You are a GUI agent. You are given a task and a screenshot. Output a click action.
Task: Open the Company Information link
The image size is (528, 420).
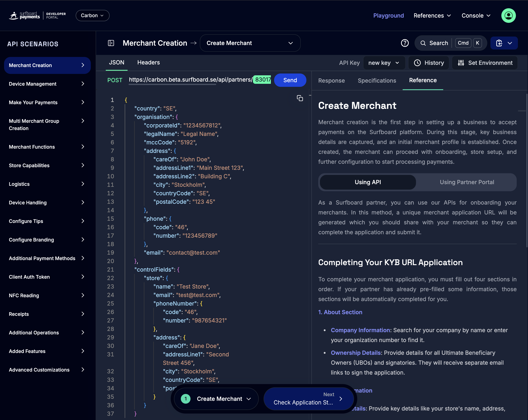pyautogui.click(x=360, y=330)
